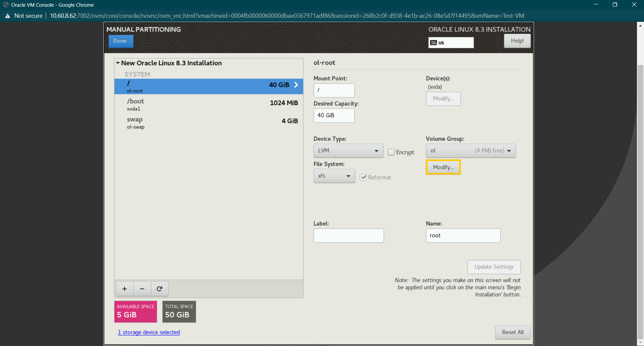
Task: Open the 1 storage device selected link
Action: (x=149, y=332)
